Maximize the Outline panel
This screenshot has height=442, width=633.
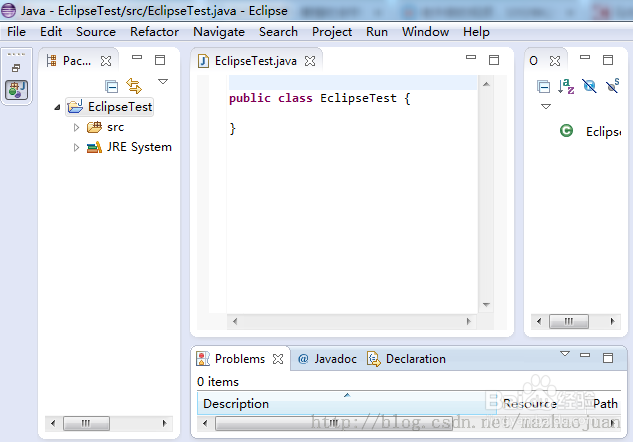[608, 60]
